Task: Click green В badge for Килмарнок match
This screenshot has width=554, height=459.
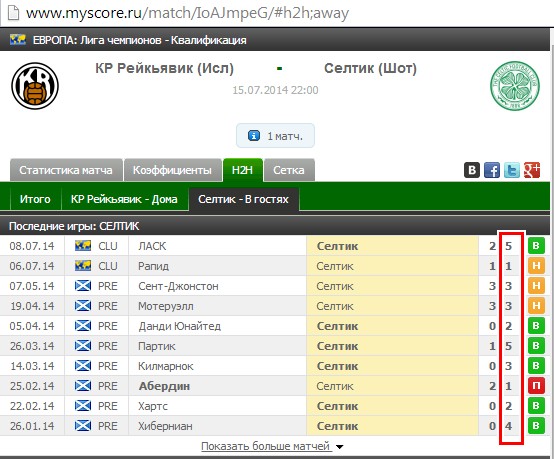Action: (536, 366)
